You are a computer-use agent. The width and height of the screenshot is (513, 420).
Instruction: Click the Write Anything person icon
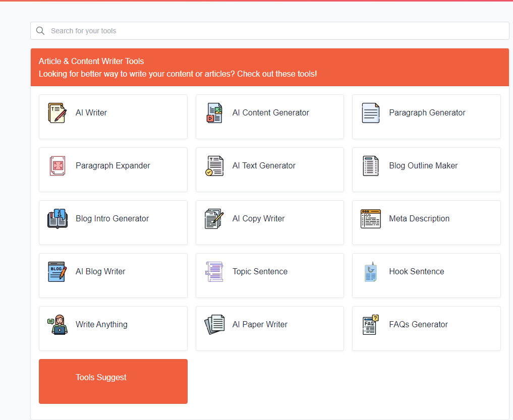[x=58, y=325]
